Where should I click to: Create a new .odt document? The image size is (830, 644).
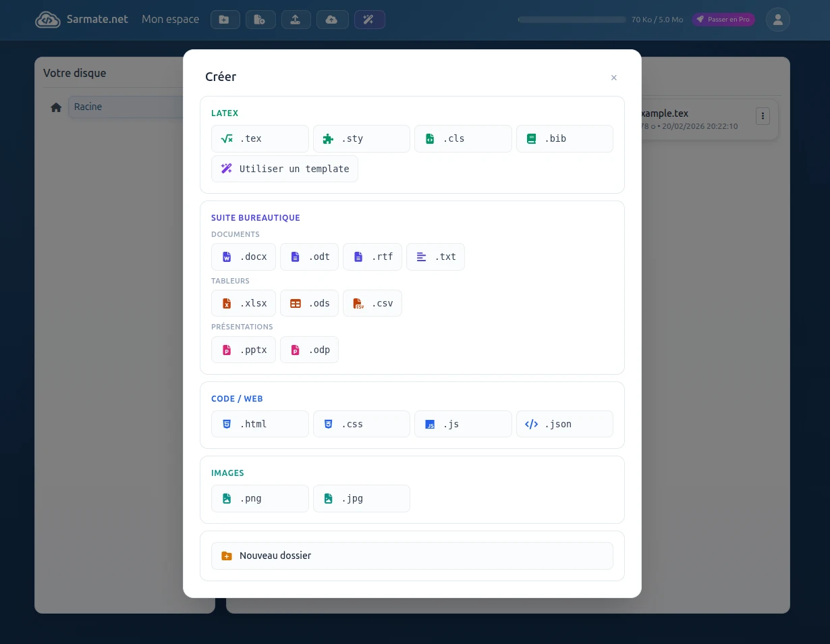309,257
